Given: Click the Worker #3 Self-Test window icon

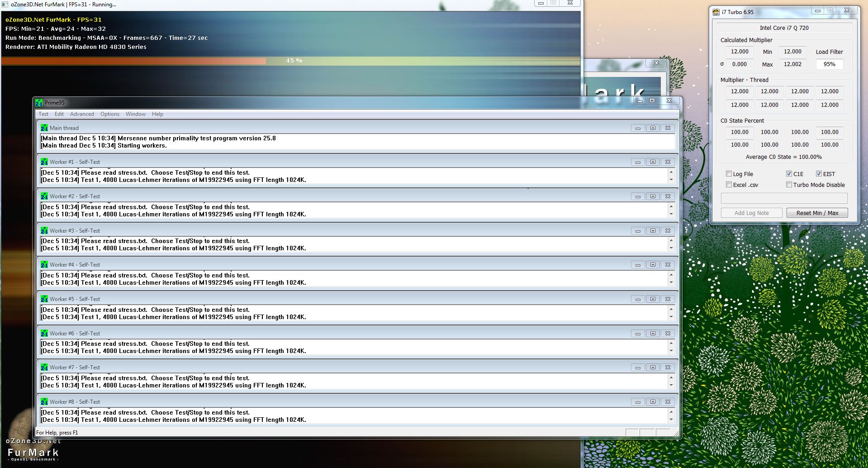Looking at the screenshot, I should coord(44,231).
